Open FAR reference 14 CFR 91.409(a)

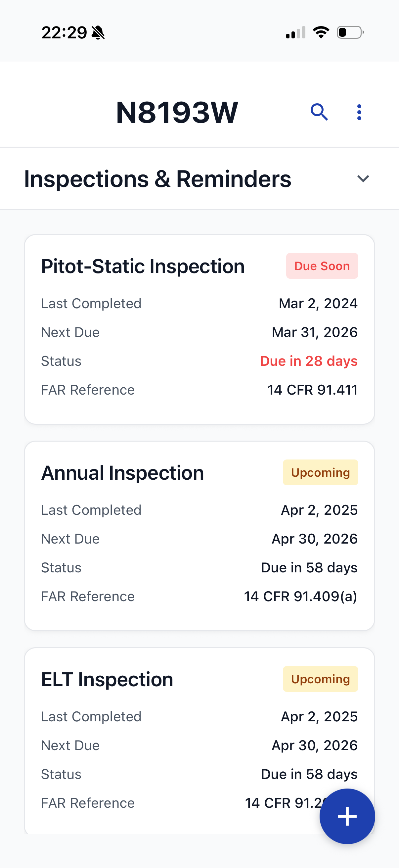301,597
